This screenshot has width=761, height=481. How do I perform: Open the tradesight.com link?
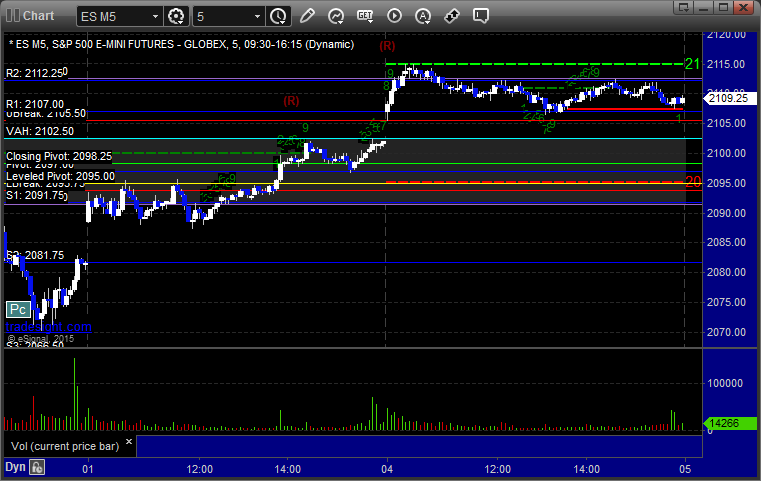coord(49,327)
